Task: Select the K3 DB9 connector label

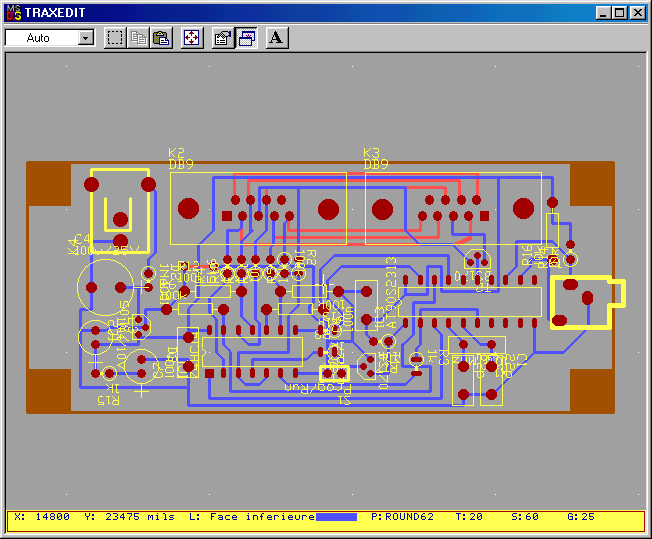Action: pyautogui.click(x=375, y=159)
